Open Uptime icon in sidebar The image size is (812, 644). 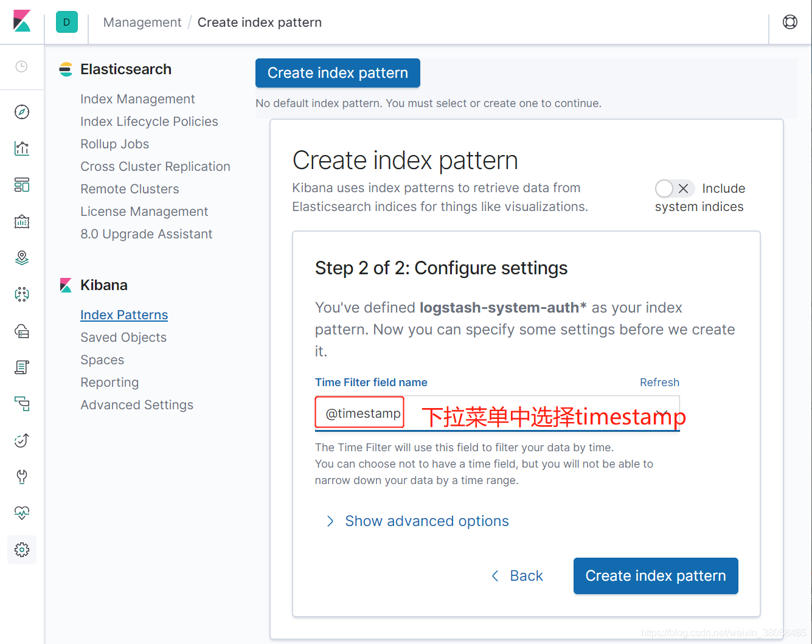pyautogui.click(x=22, y=440)
